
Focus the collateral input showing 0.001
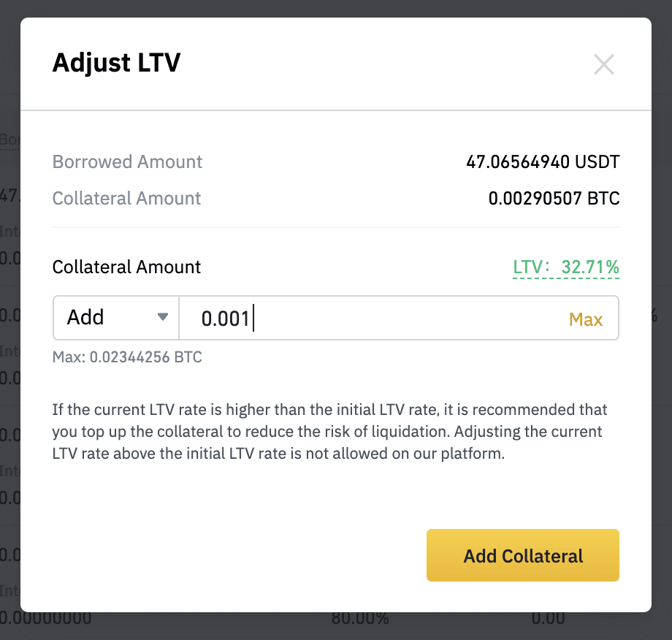coord(373,318)
